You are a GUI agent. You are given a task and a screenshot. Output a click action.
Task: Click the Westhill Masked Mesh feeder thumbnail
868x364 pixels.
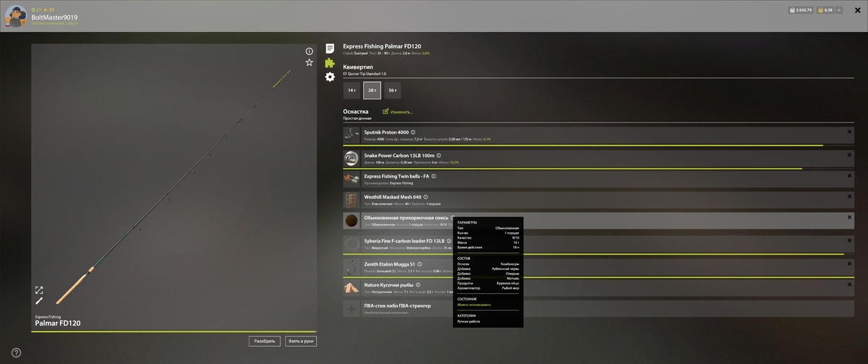pyautogui.click(x=352, y=200)
